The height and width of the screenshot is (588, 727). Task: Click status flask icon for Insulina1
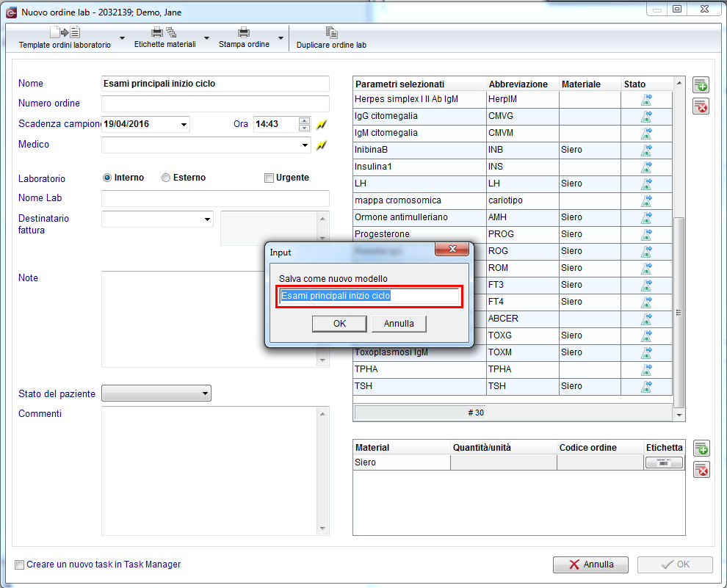point(646,167)
